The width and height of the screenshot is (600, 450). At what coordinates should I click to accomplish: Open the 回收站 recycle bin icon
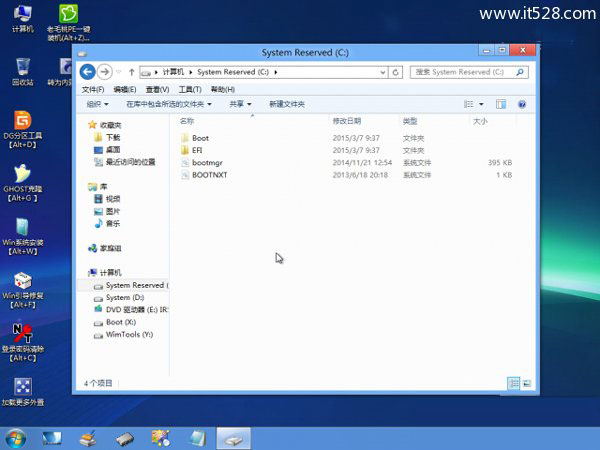pyautogui.click(x=22, y=67)
